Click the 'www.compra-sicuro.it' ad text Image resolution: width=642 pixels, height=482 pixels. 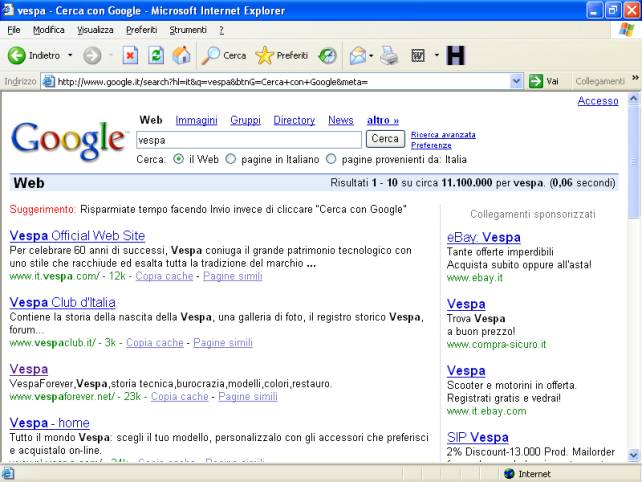(x=497, y=344)
